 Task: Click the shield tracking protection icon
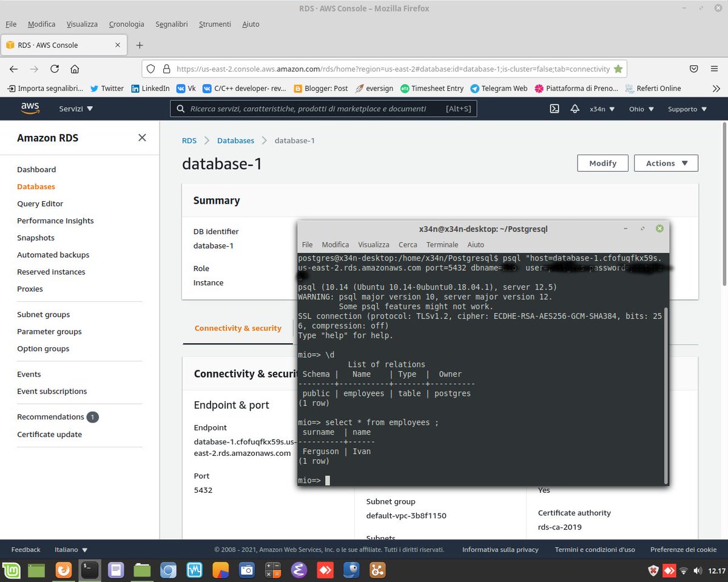click(151, 69)
